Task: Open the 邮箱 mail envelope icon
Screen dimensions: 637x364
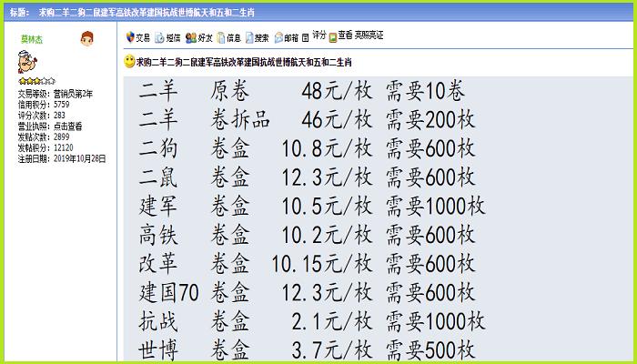Action: (x=278, y=38)
